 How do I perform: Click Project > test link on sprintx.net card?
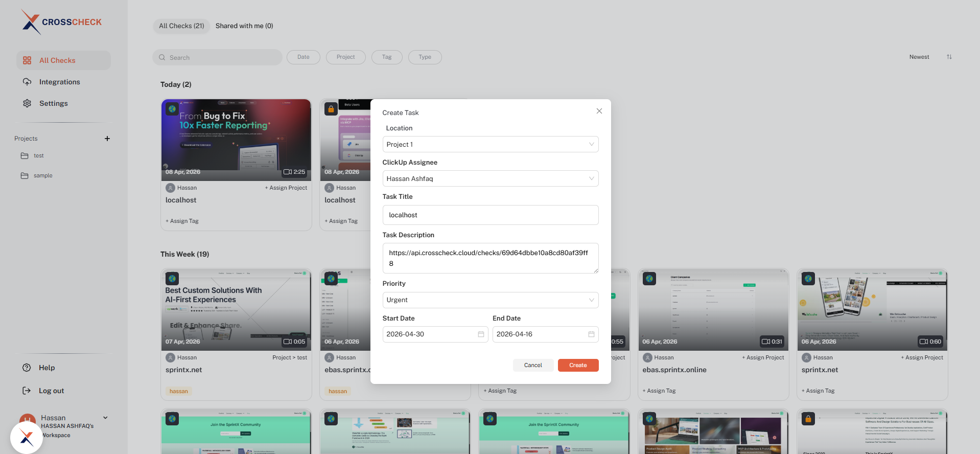[290, 357]
